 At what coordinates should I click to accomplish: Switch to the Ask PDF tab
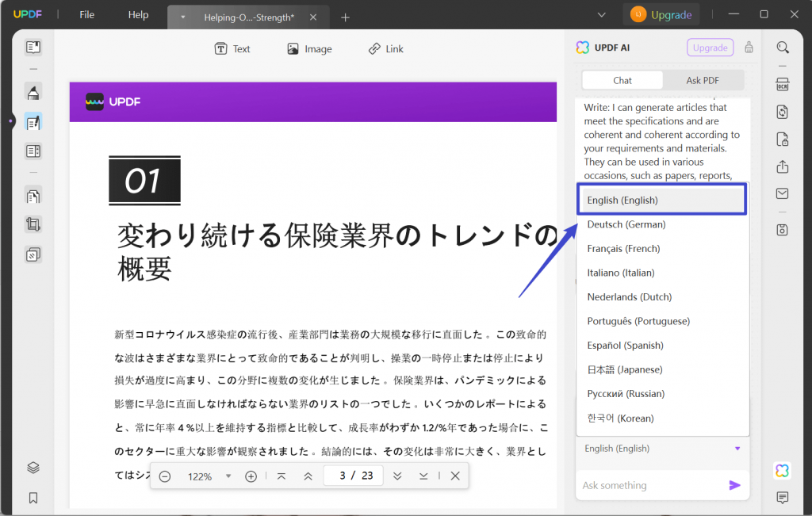703,80
